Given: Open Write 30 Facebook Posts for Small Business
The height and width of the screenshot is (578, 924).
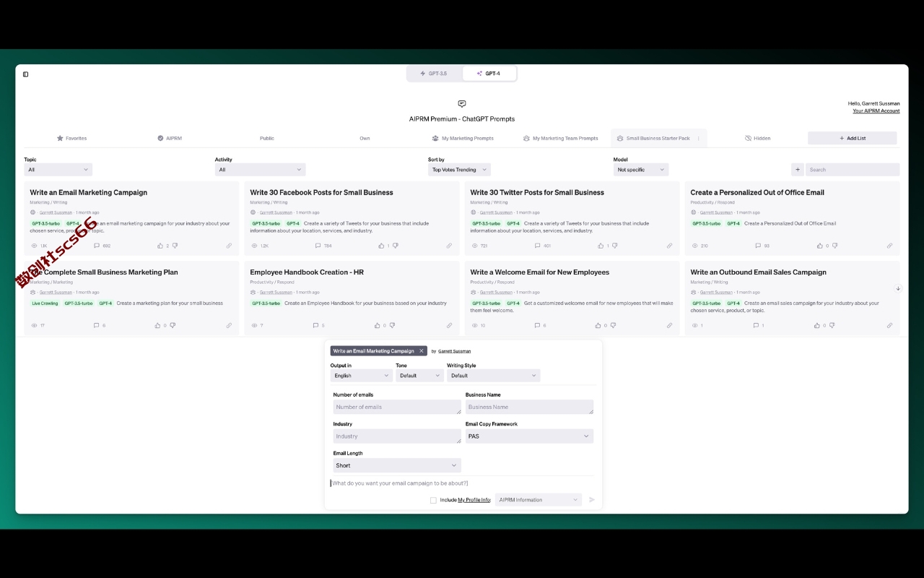Looking at the screenshot, I should click(321, 192).
